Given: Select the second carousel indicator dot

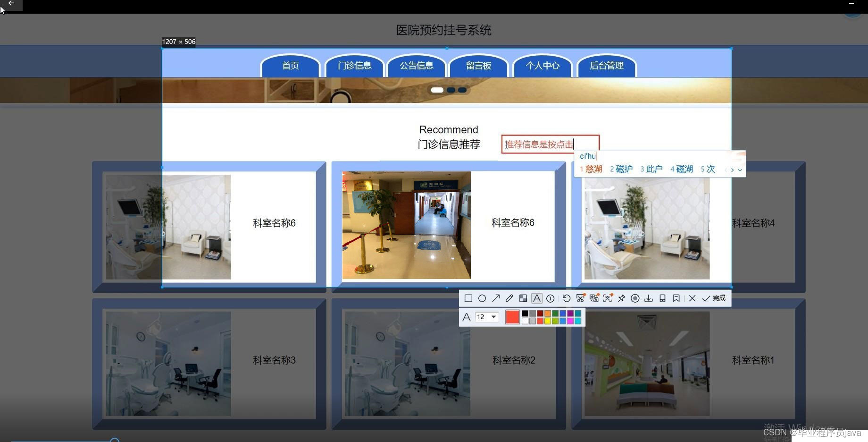Looking at the screenshot, I should click(x=451, y=90).
